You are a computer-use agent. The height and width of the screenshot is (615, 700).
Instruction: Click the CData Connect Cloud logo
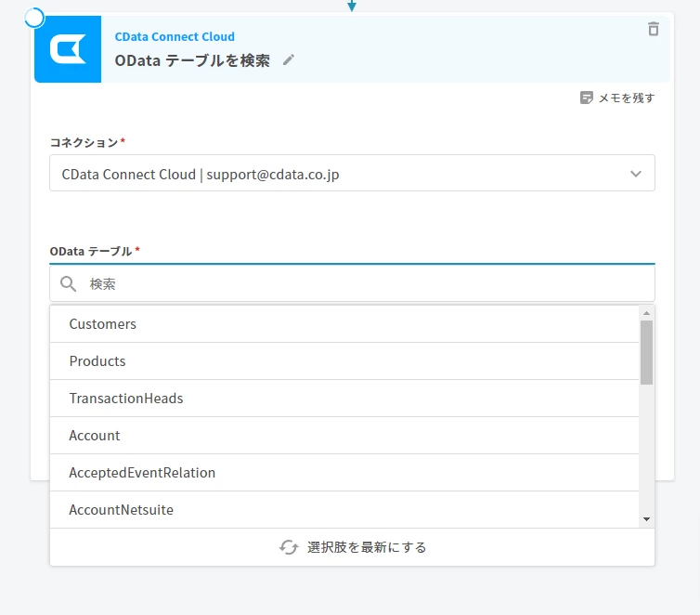coord(68,49)
